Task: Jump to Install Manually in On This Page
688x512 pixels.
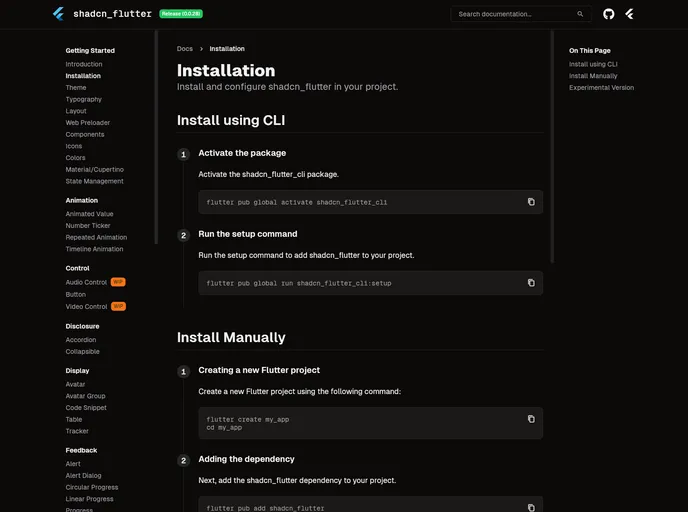Action: pos(593,76)
